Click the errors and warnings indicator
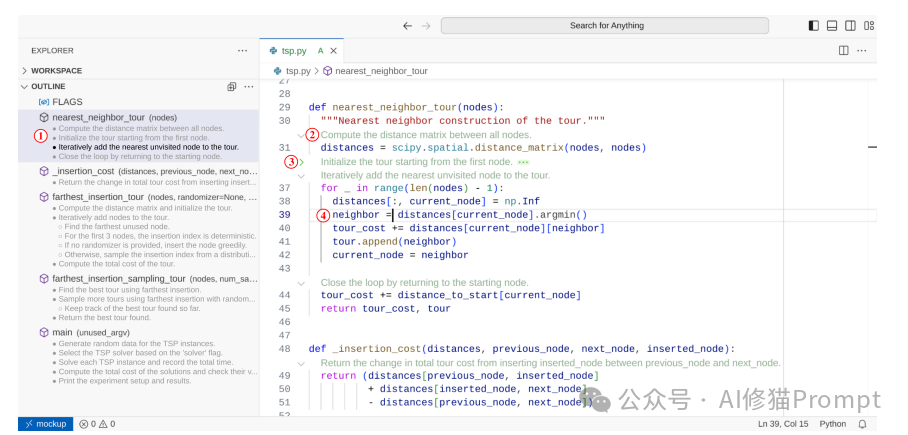Image resolution: width=908 pixels, height=435 pixels. [97, 424]
